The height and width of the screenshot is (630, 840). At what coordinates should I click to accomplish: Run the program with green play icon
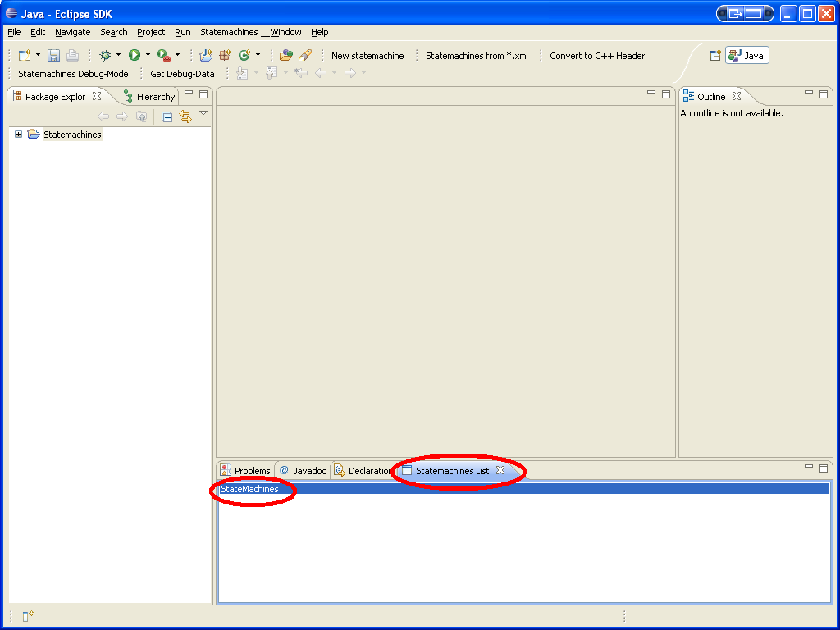(x=135, y=55)
